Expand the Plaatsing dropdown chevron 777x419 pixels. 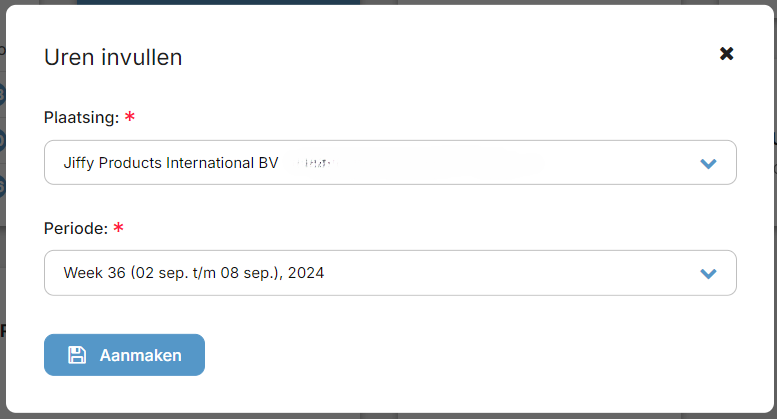(708, 163)
